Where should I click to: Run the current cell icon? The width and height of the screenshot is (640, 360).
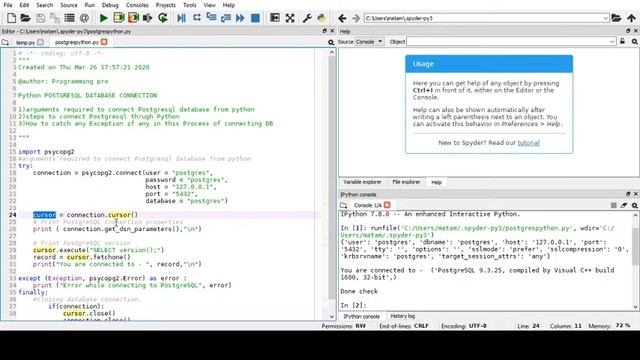point(119,18)
